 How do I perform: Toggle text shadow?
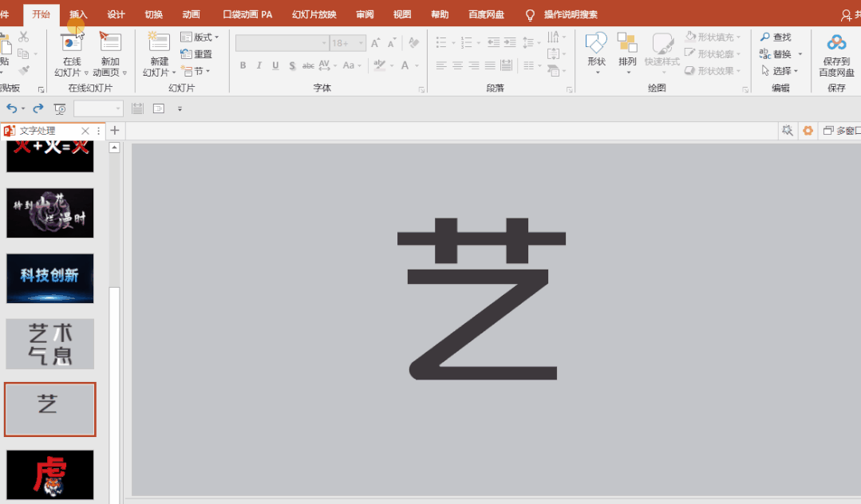click(x=292, y=65)
